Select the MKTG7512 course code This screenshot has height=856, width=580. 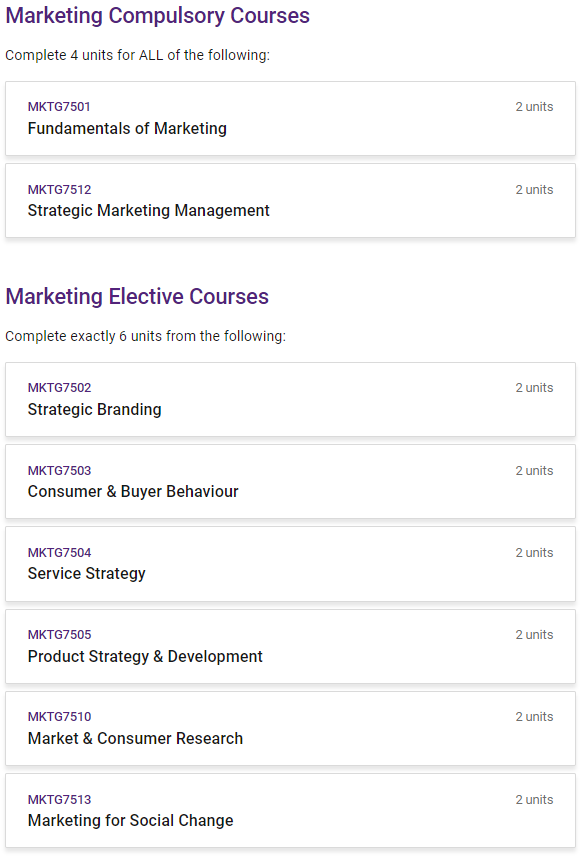coord(60,189)
